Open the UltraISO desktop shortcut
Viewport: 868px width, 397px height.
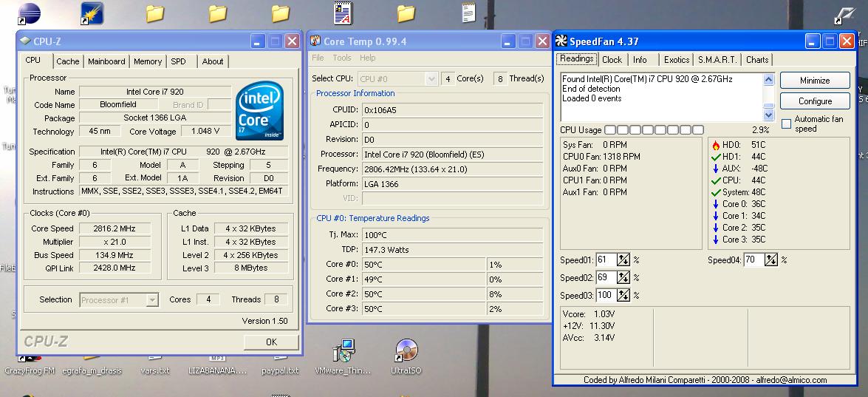tap(407, 357)
